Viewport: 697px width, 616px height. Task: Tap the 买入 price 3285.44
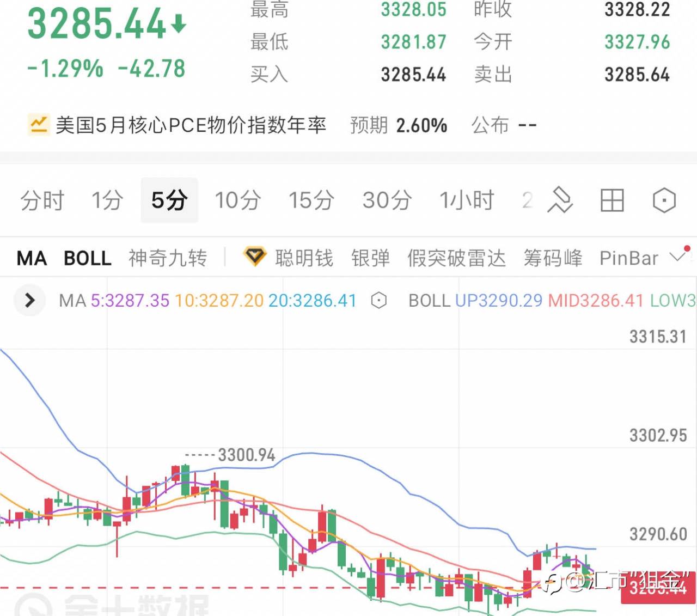click(x=413, y=75)
